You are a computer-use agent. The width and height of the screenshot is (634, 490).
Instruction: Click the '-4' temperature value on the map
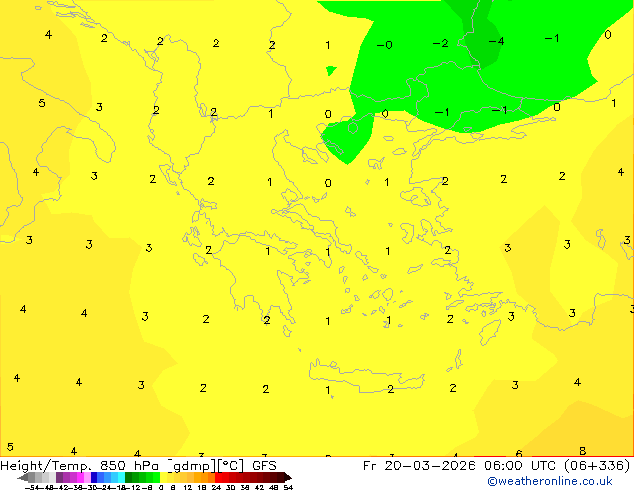tap(497, 41)
